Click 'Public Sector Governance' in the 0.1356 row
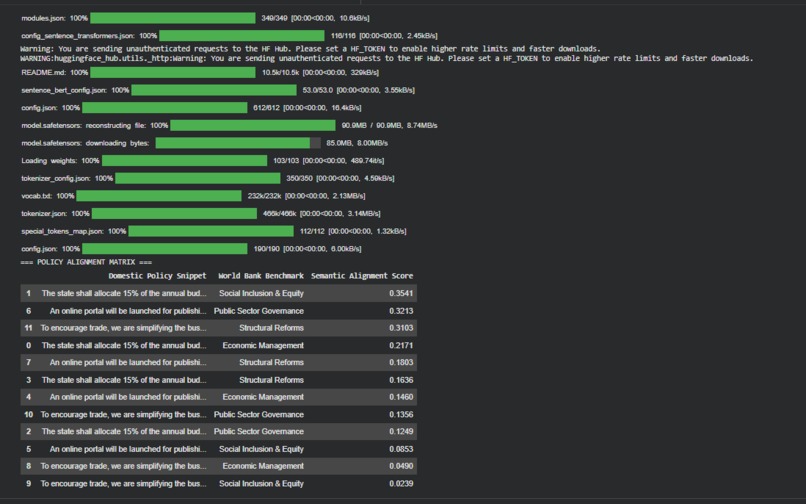 click(x=259, y=415)
